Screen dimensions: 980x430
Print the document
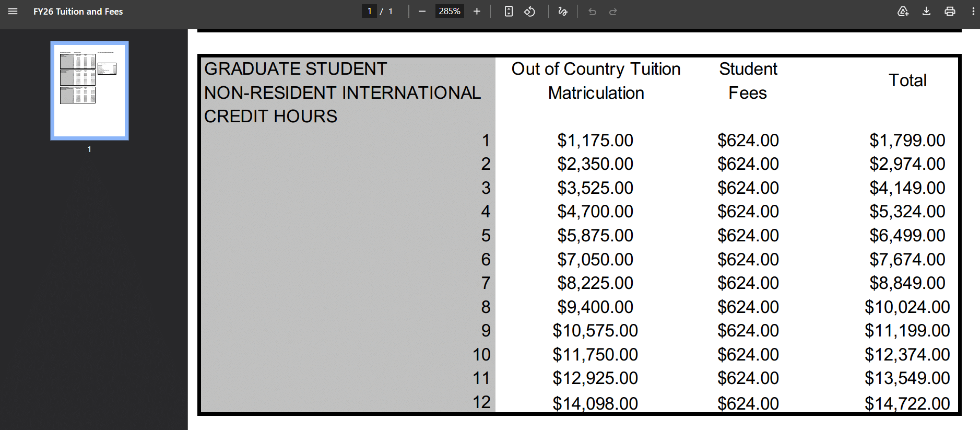coord(950,11)
